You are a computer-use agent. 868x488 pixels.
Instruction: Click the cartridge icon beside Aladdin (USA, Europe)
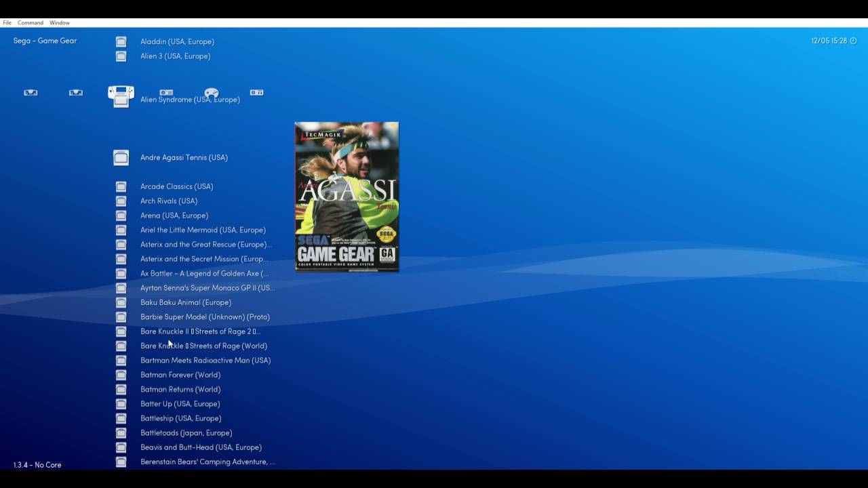[x=121, y=41]
